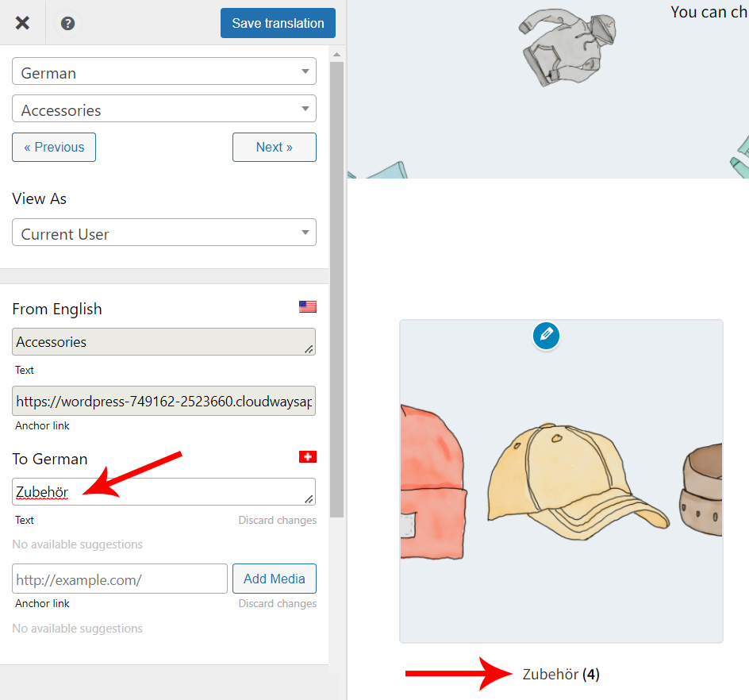Click Save translation
The width and height of the screenshot is (749, 700).
point(278,23)
